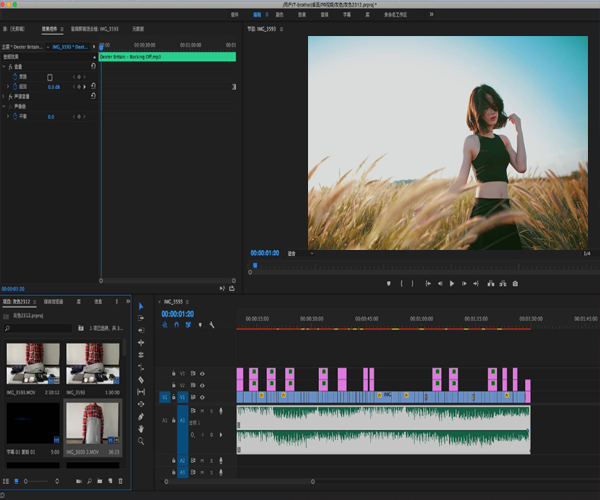Open the playback resolution 1/4 dropdown

tap(587, 254)
